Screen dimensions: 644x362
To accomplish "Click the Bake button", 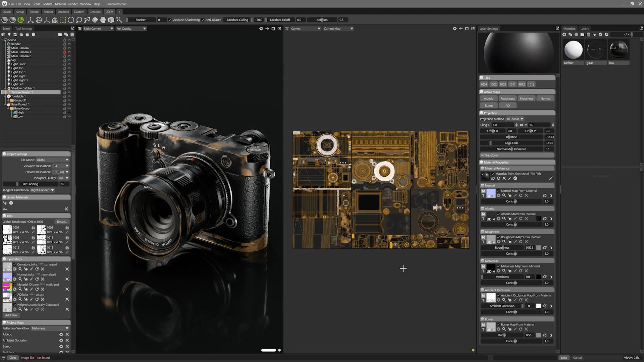I will pos(564,358).
